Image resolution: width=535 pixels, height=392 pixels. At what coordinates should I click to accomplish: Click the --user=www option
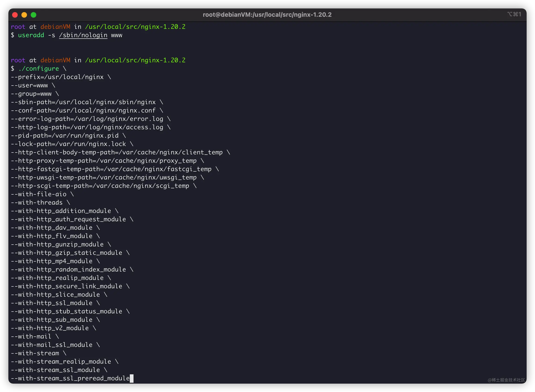click(x=30, y=85)
